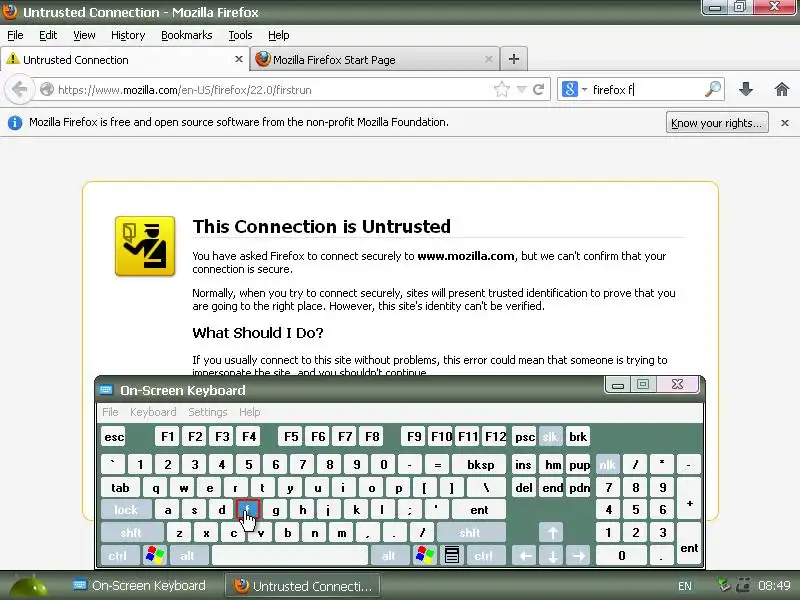800x600 pixels.
Task: Tap the F5 function key
Action: click(x=291, y=437)
